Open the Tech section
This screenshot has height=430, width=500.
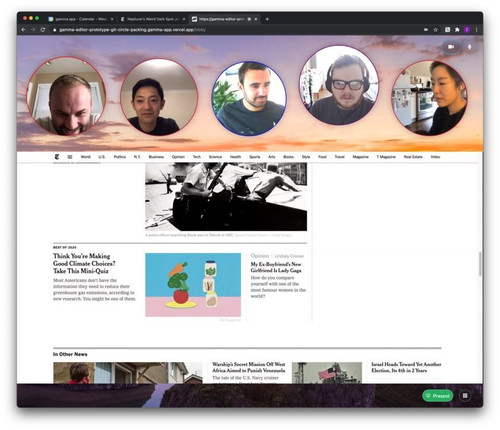click(x=197, y=157)
